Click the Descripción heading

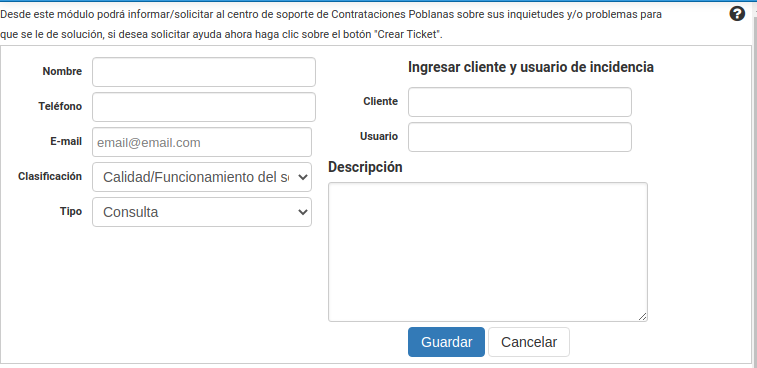point(365,167)
